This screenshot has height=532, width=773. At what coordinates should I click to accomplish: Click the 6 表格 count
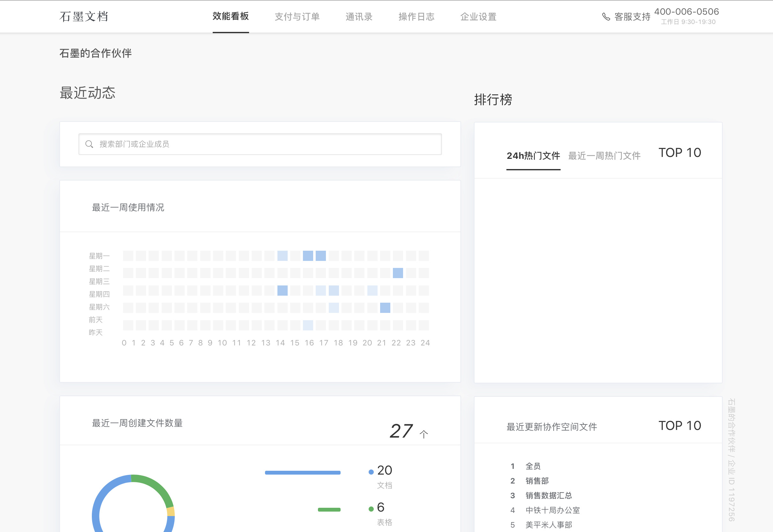point(380,507)
